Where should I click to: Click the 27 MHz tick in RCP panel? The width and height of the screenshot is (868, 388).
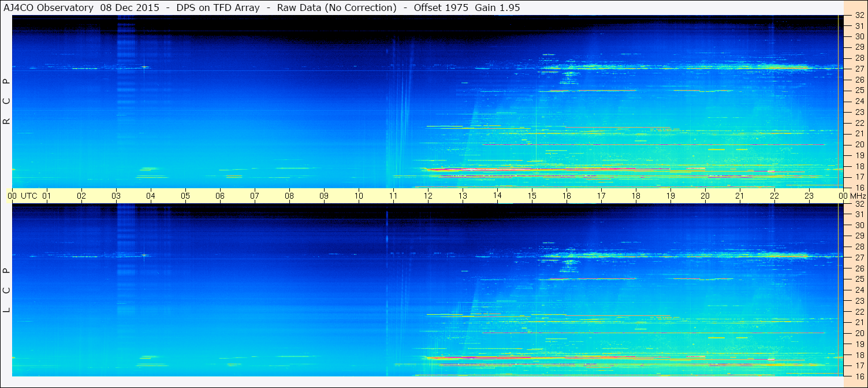click(x=859, y=69)
